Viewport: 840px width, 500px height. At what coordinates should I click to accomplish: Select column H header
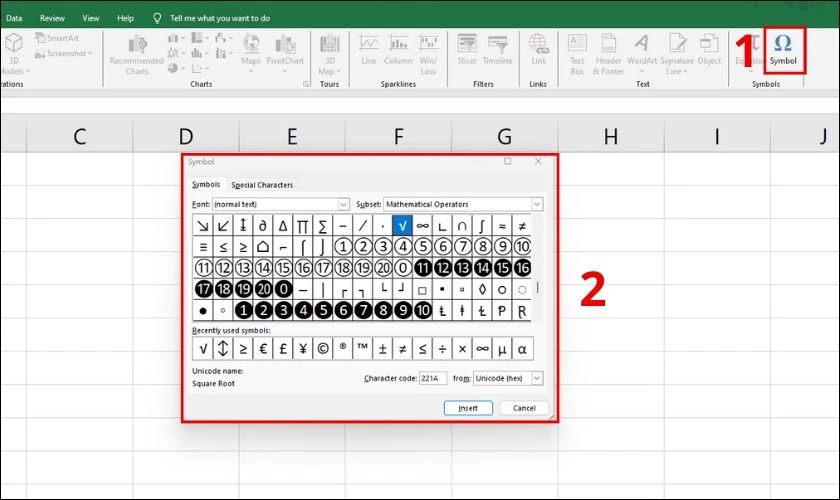[x=611, y=137]
